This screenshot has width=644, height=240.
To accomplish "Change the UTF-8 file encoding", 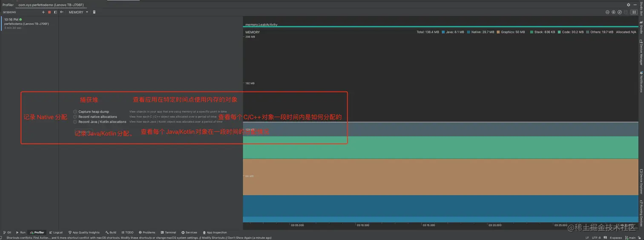I will tap(596, 238).
